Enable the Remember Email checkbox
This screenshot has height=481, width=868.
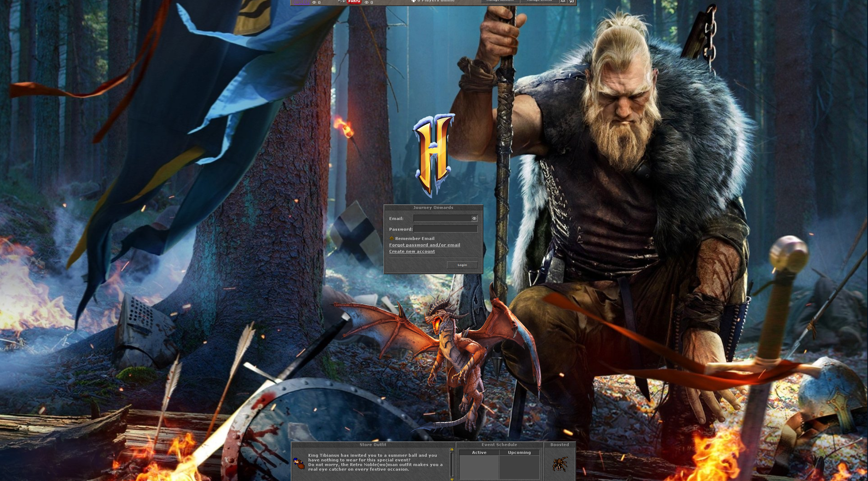(391, 238)
